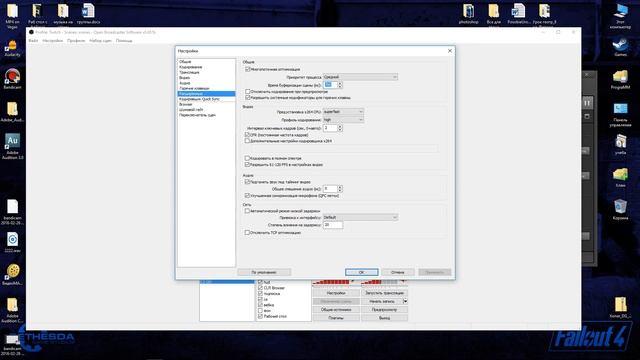Select the Хлам desktop folder
The image size is (640, 360).
(x=620, y=178)
